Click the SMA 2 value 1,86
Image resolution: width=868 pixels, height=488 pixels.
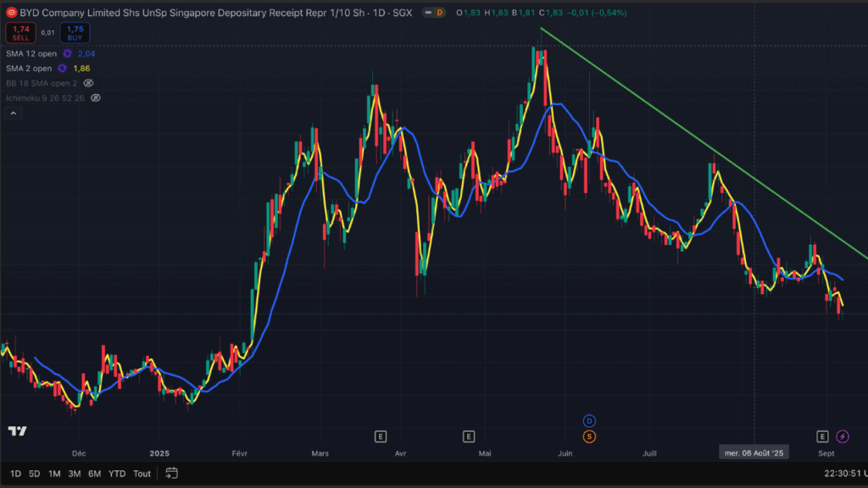[x=81, y=69]
